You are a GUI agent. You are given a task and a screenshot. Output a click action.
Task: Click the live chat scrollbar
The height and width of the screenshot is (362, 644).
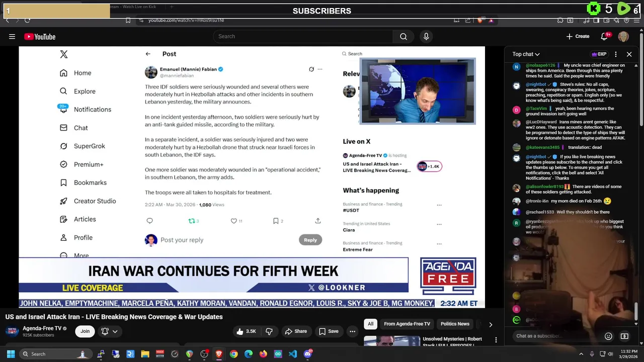pos(636,311)
